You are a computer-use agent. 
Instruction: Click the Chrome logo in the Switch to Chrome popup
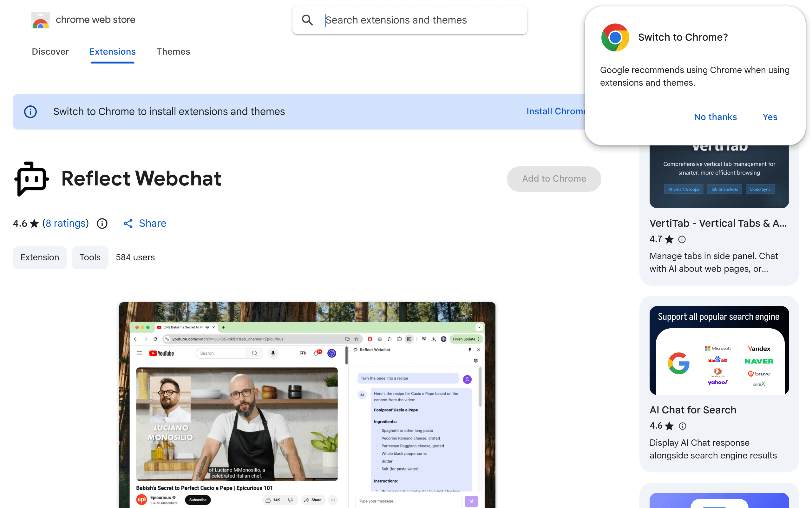615,37
